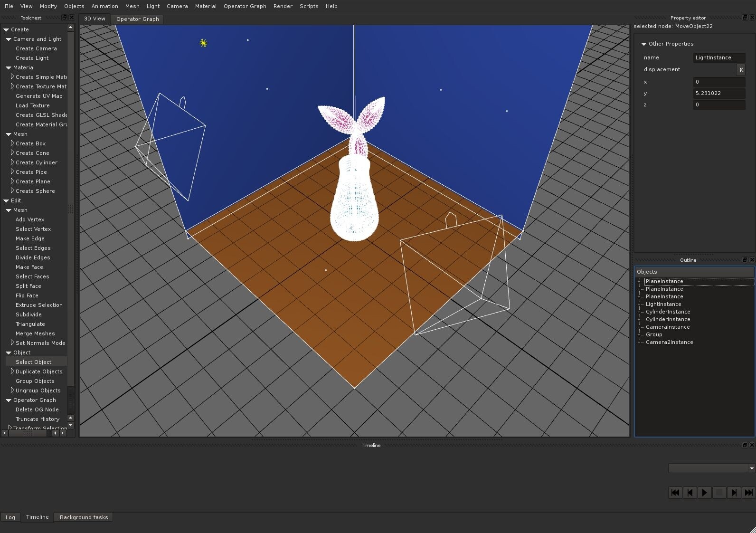Float the Property editor panel
The height and width of the screenshot is (533, 756).
745,18
